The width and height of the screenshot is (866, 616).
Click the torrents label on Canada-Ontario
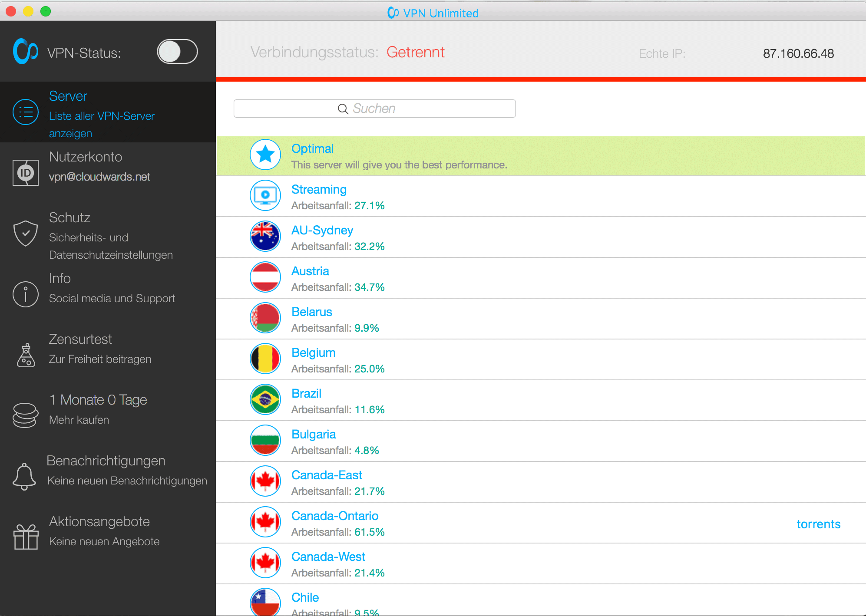[819, 524]
